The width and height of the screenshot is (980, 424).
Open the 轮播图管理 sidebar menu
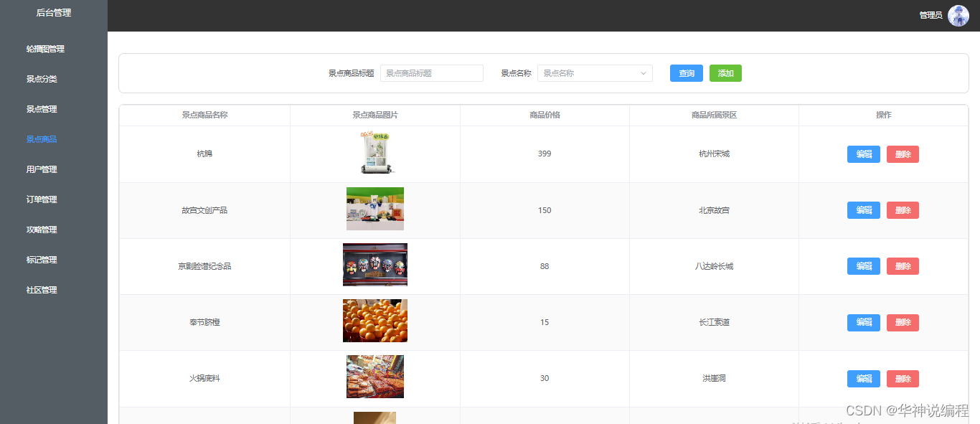(45, 49)
